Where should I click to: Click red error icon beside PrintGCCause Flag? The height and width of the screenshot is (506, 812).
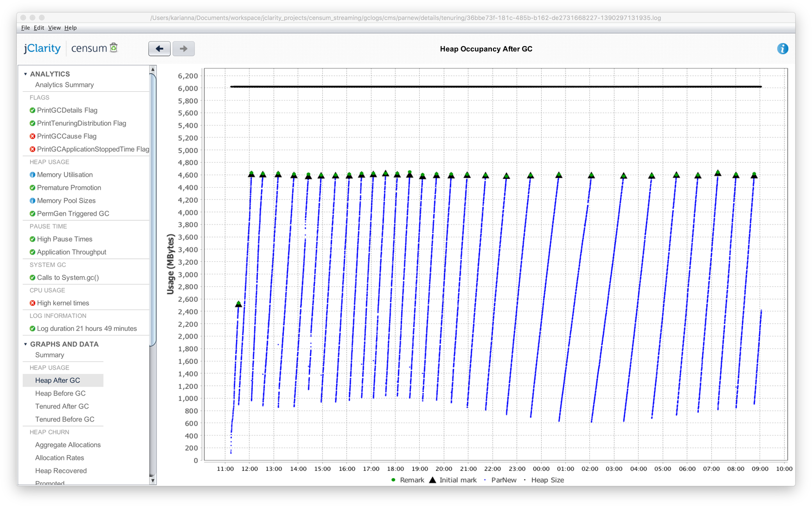point(32,136)
